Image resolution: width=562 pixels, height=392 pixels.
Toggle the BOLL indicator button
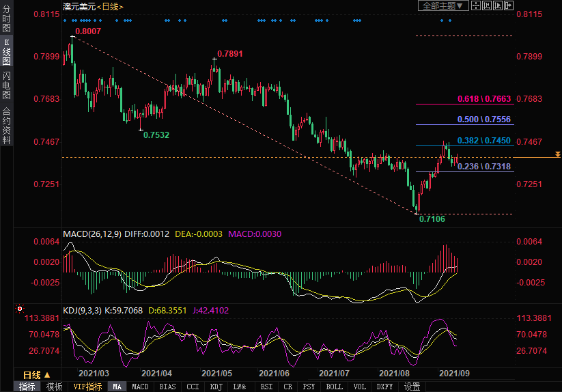tap(334, 387)
